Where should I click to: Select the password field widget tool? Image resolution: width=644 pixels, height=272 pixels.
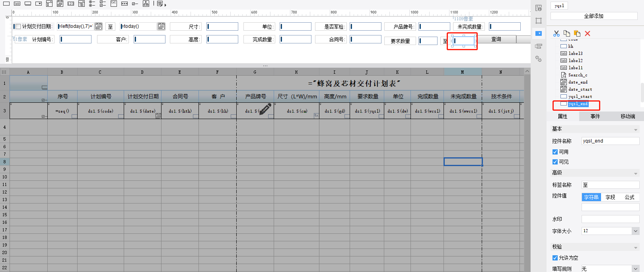coord(125,4)
